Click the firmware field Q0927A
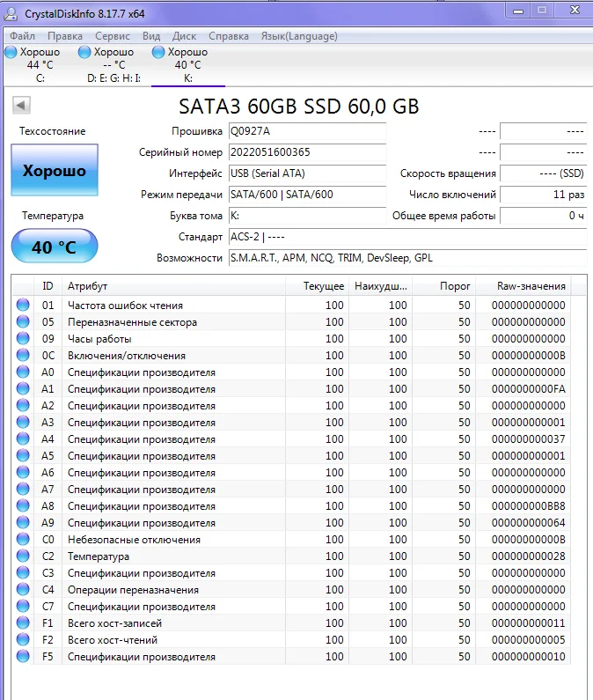Viewport: 593px width, 700px height. tap(307, 131)
